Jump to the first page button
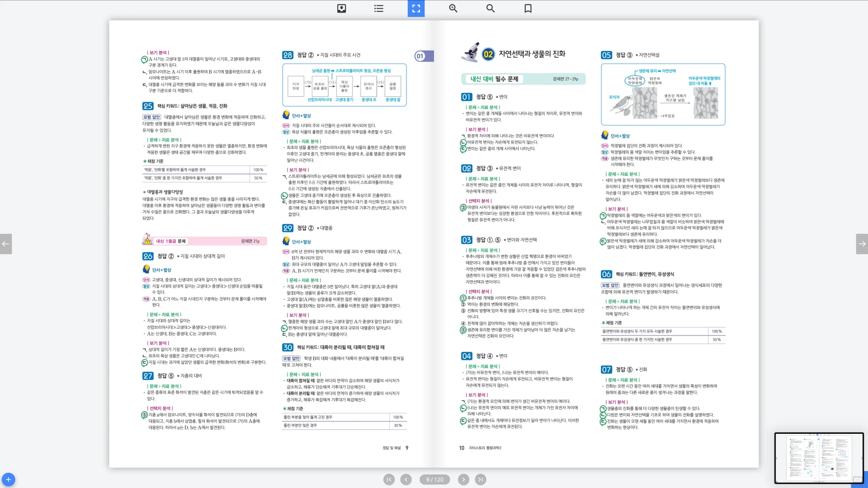The width and height of the screenshot is (868, 488). [x=389, y=479]
